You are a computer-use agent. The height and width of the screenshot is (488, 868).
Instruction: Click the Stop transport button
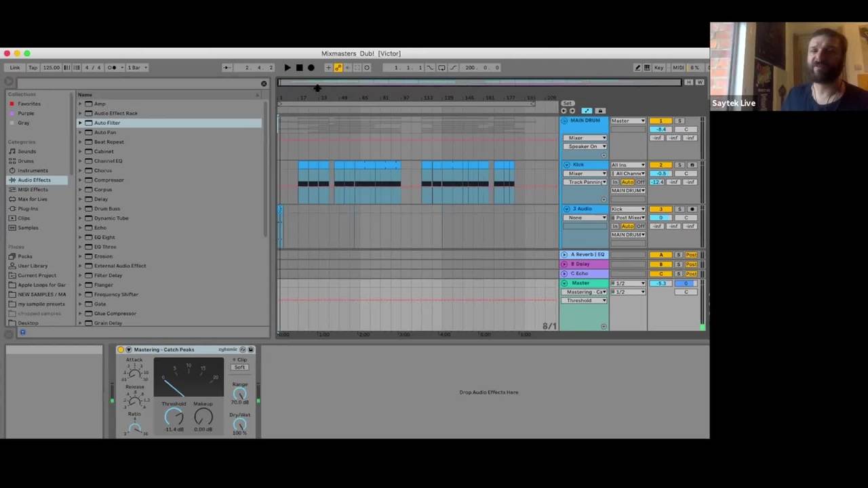299,68
